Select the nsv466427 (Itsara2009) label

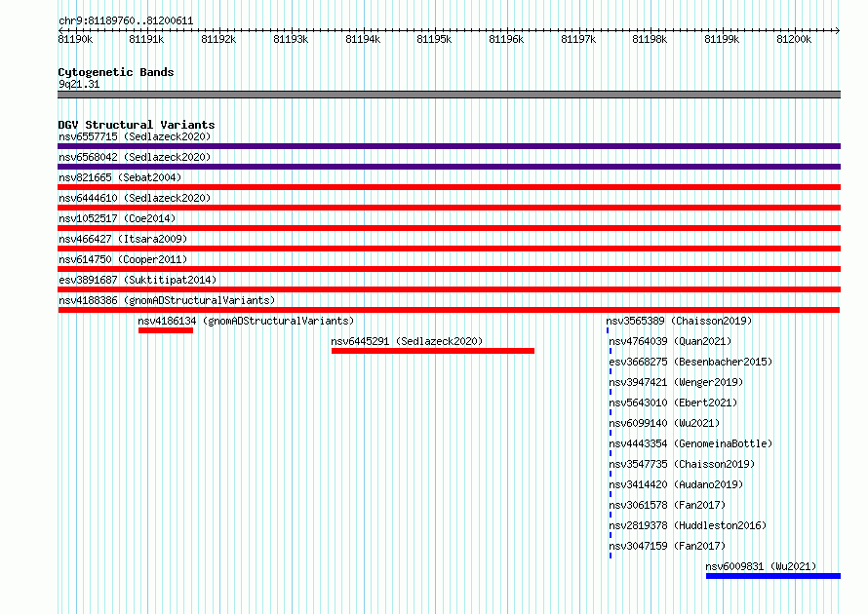tap(123, 239)
